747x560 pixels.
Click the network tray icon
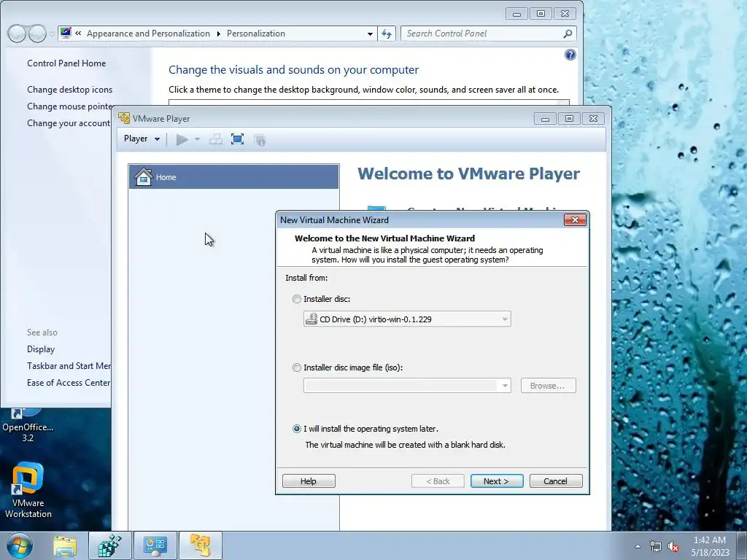click(x=656, y=547)
